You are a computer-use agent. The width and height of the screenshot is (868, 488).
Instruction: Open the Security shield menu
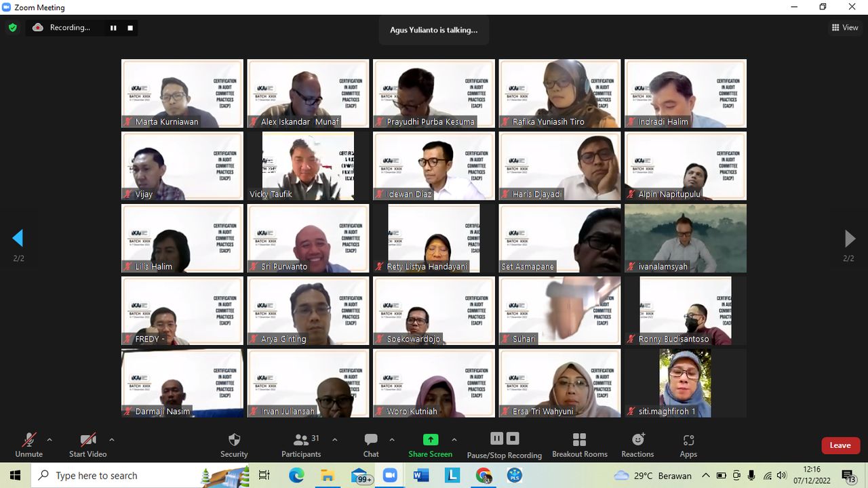coord(234,445)
